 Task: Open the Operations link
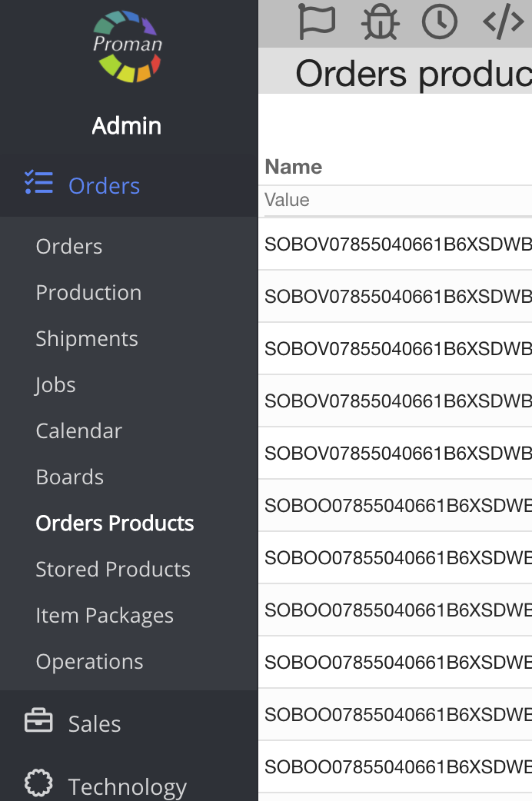point(89,662)
